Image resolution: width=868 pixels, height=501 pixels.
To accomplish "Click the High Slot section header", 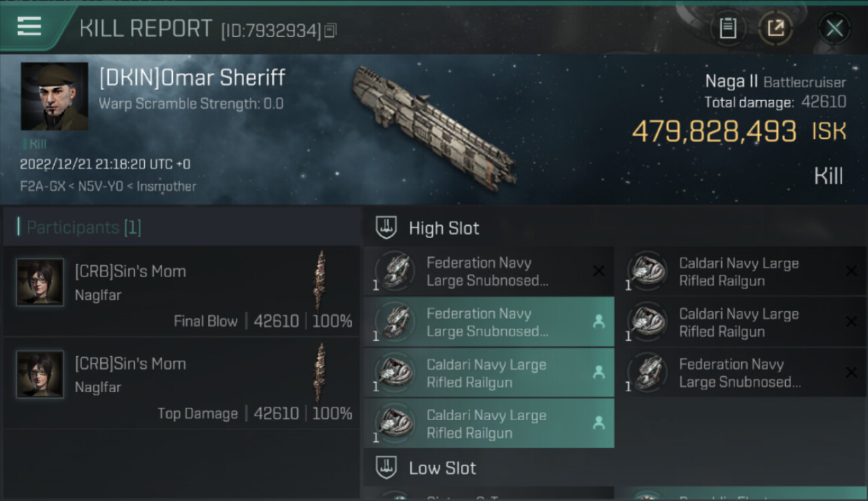I will click(443, 228).
